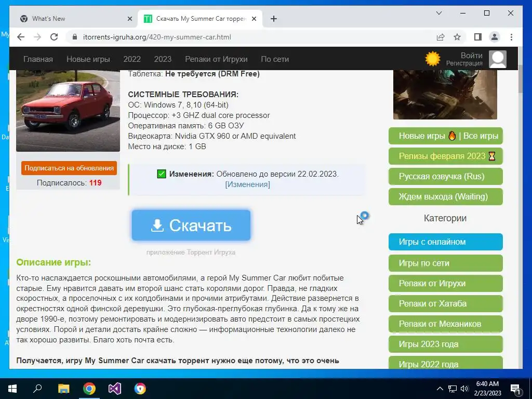Switch to the What's New tab

point(76,19)
